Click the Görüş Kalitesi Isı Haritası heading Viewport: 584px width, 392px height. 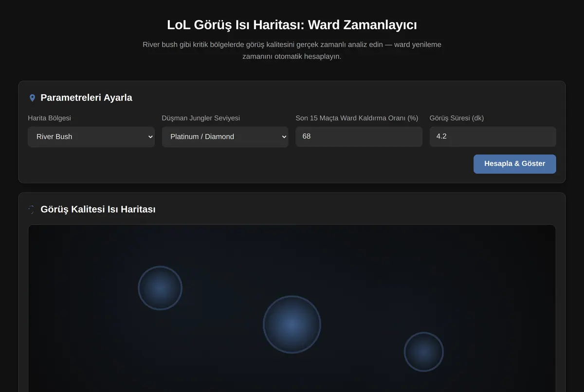tap(98, 210)
